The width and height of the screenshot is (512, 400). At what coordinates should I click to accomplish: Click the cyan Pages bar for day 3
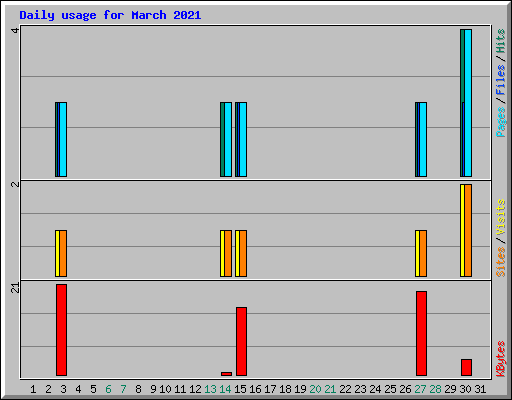click(63, 139)
